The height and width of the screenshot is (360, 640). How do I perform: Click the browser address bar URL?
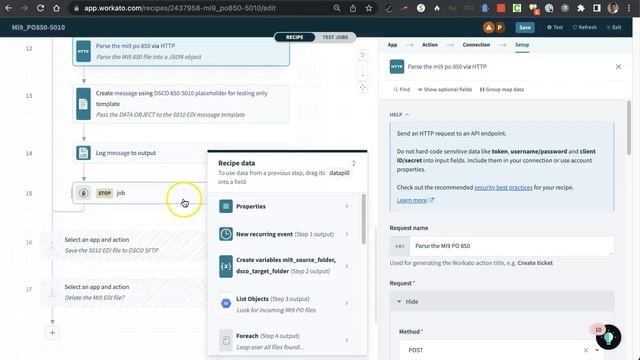[x=180, y=8]
